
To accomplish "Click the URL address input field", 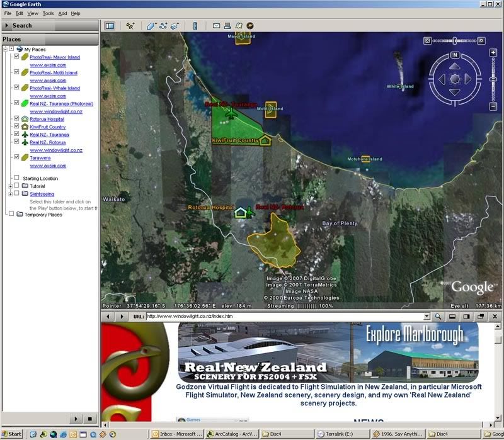I will (285, 317).
